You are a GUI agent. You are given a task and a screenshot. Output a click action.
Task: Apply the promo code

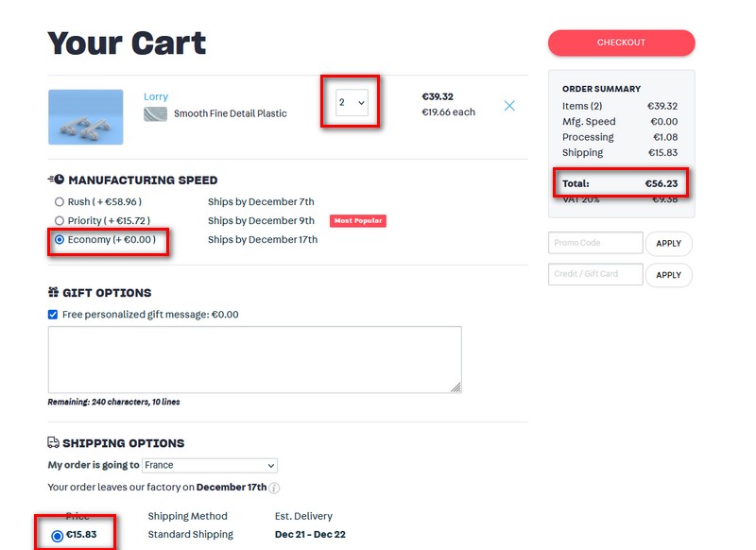pos(668,244)
